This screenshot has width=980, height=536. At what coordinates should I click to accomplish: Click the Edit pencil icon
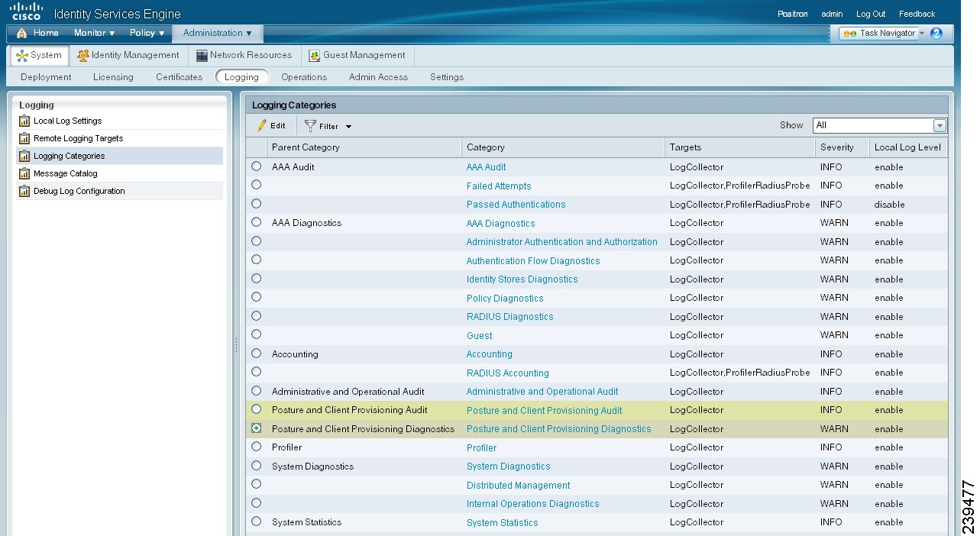262,125
